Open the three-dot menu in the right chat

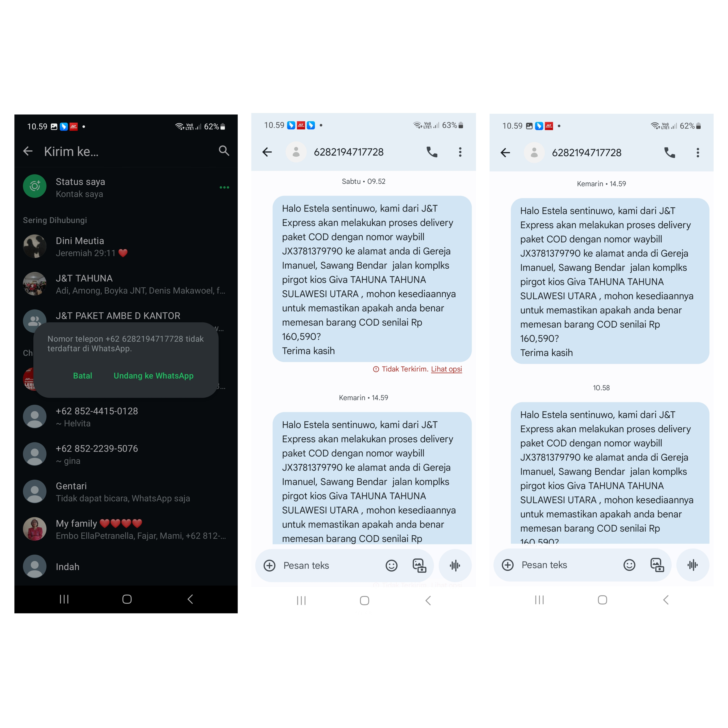698,153
